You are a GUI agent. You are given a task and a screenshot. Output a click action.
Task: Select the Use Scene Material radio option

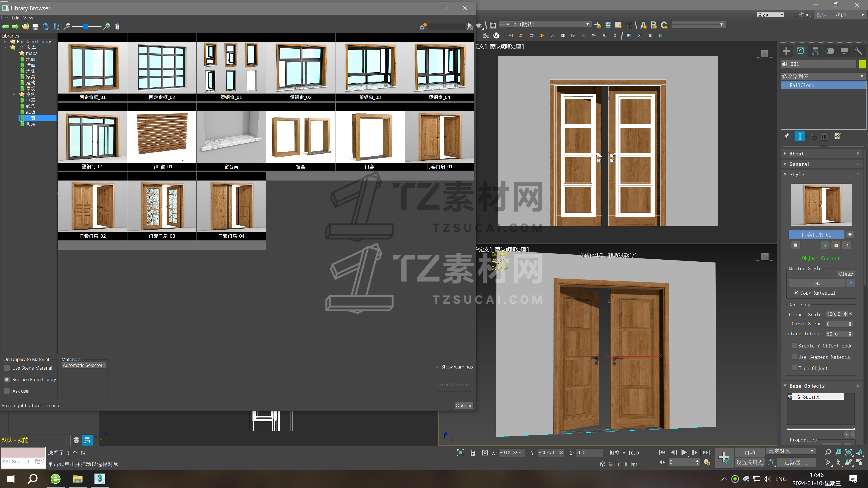coord(7,368)
